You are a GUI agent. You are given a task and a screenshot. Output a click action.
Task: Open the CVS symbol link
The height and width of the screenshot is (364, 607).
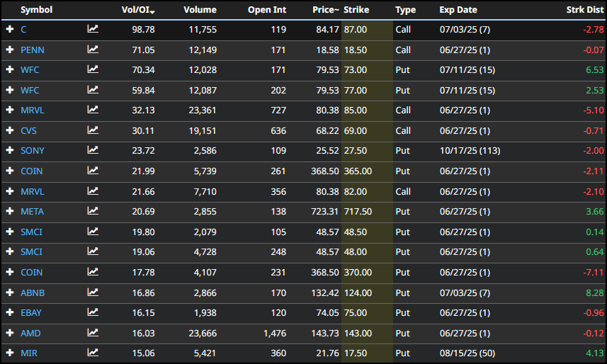coord(28,131)
